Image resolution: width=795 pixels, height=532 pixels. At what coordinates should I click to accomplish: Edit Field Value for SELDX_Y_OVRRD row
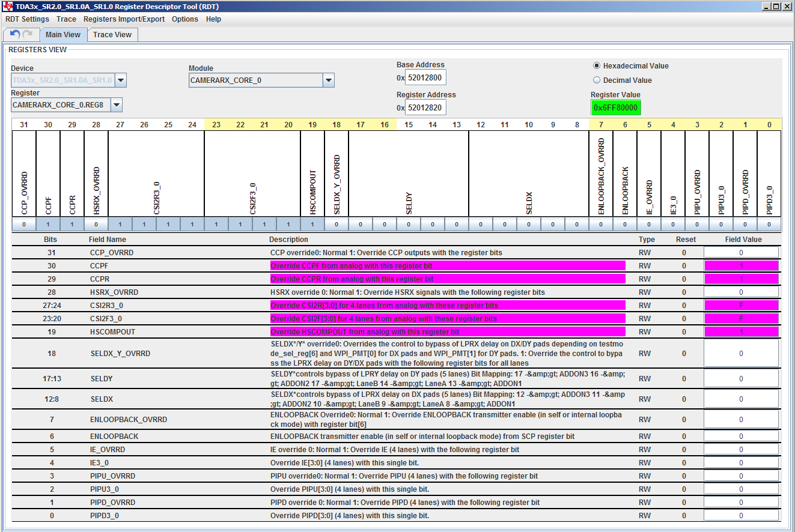742,354
